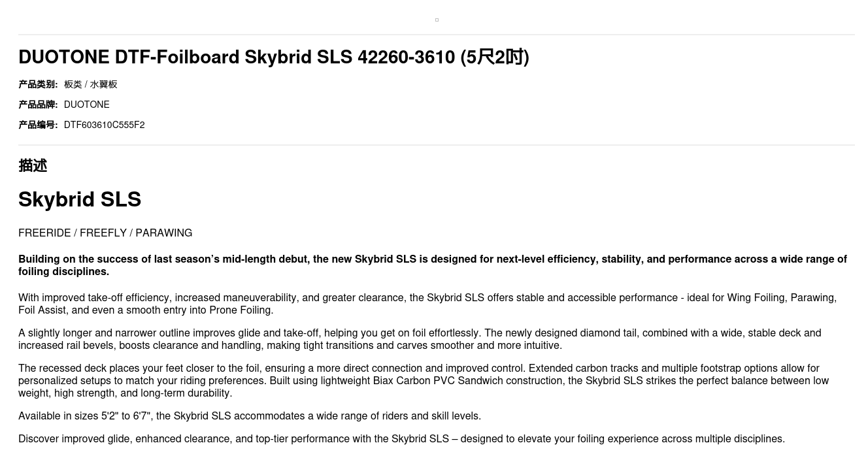Click the 产品编号 label

tap(38, 125)
